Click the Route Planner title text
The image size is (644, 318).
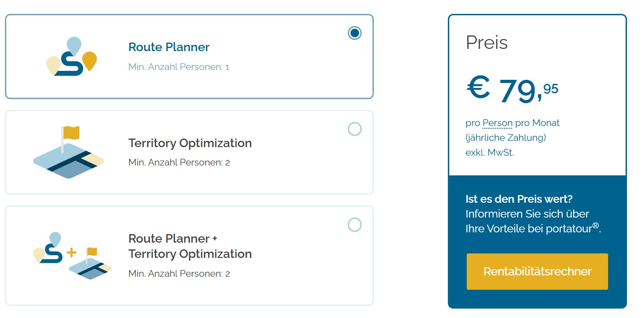point(169,47)
